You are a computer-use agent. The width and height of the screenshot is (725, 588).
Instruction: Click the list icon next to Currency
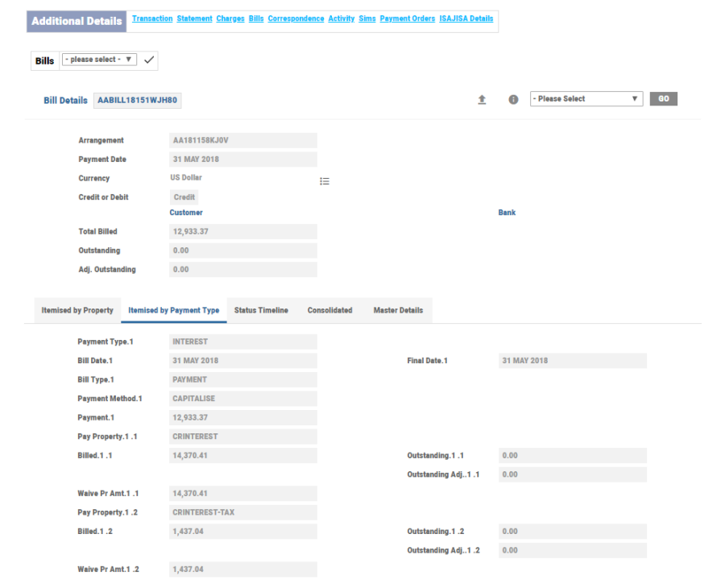click(x=325, y=181)
